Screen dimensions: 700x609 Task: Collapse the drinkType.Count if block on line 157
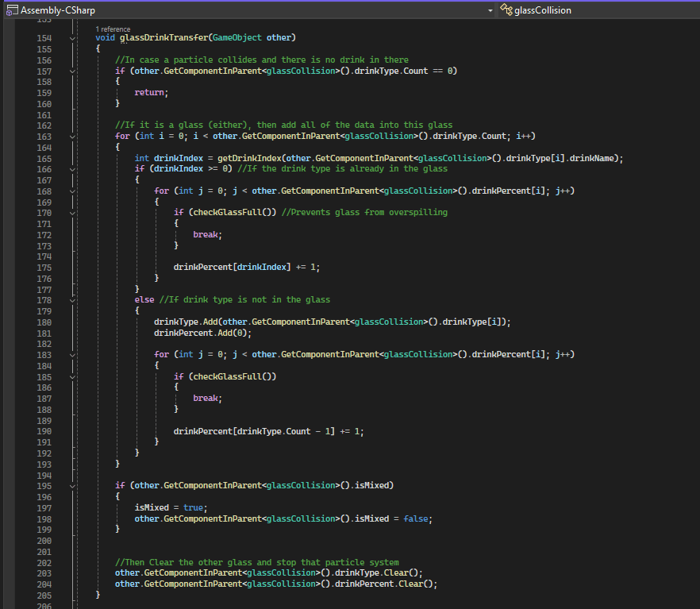coord(73,71)
